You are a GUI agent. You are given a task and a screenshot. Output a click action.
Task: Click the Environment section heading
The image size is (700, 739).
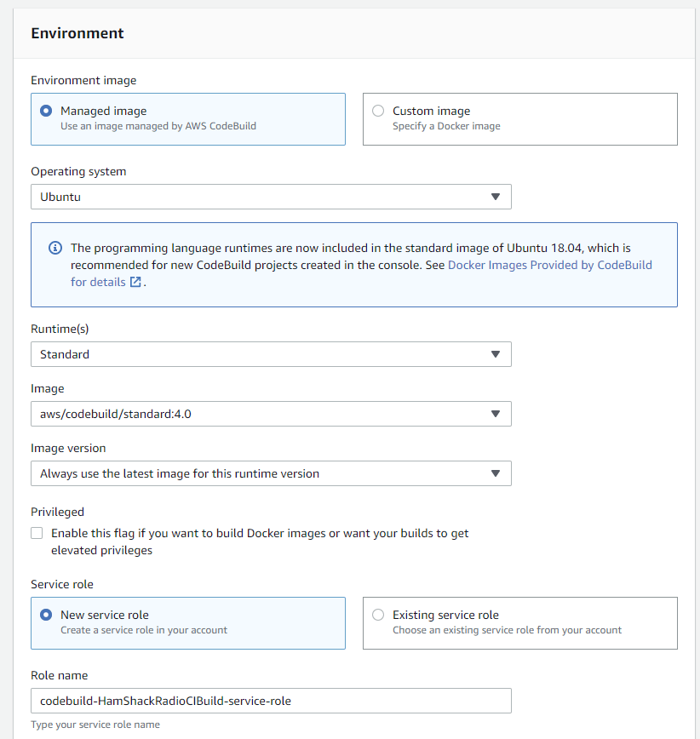77,33
